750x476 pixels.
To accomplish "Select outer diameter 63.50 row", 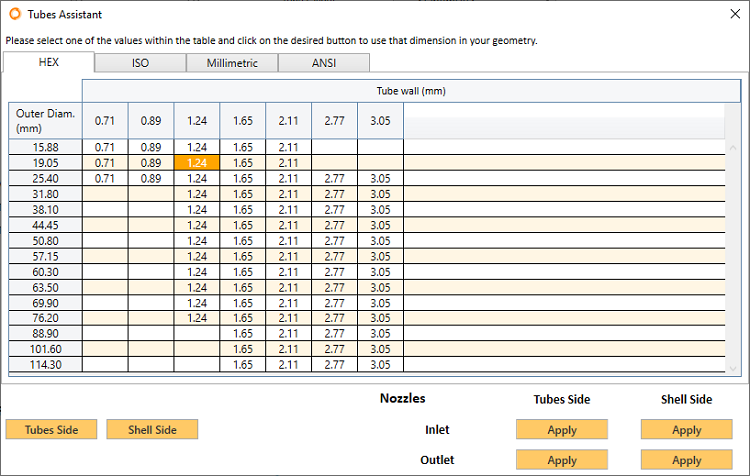I will (45, 287).
